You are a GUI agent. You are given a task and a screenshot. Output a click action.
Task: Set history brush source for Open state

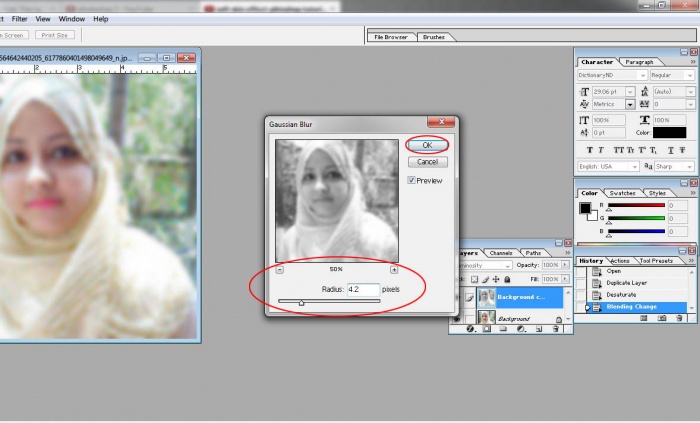(x=580, y=271)
